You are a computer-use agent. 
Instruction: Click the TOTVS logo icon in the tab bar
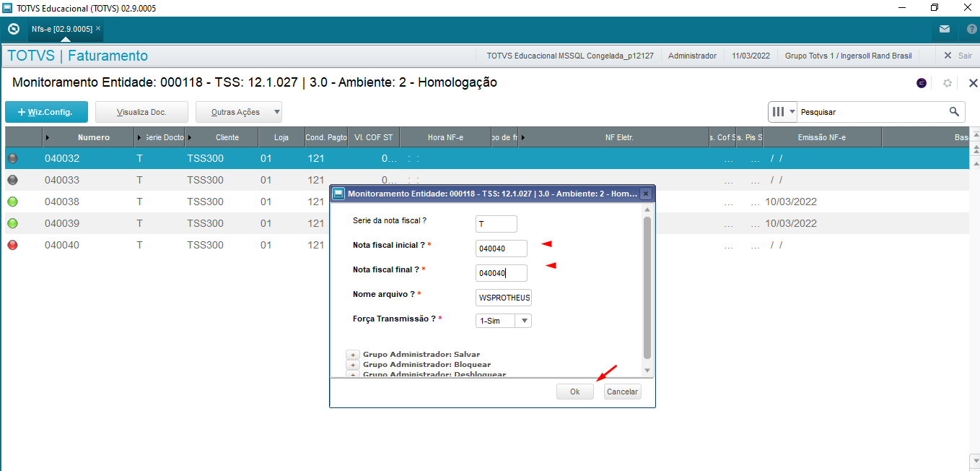(13, 29)
